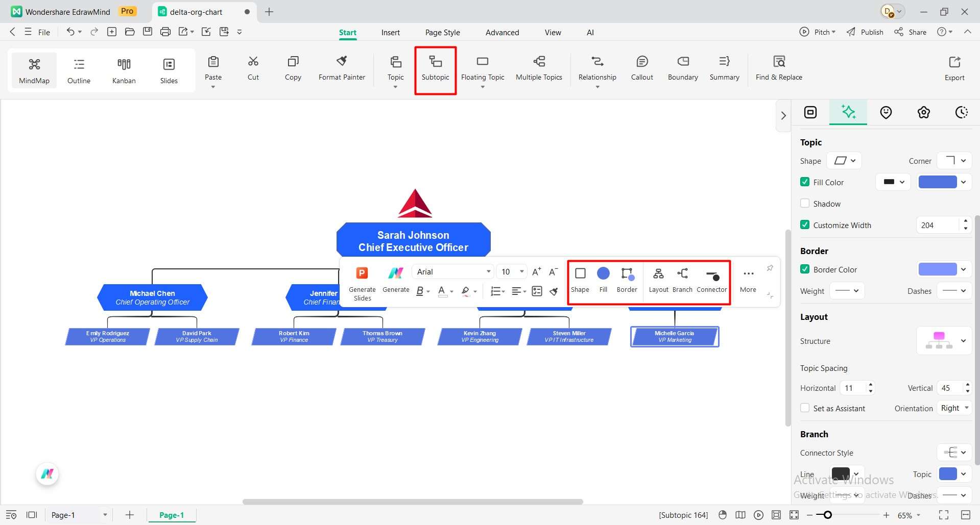Increase font size in floating toolbar

click(x=536, y=271)
